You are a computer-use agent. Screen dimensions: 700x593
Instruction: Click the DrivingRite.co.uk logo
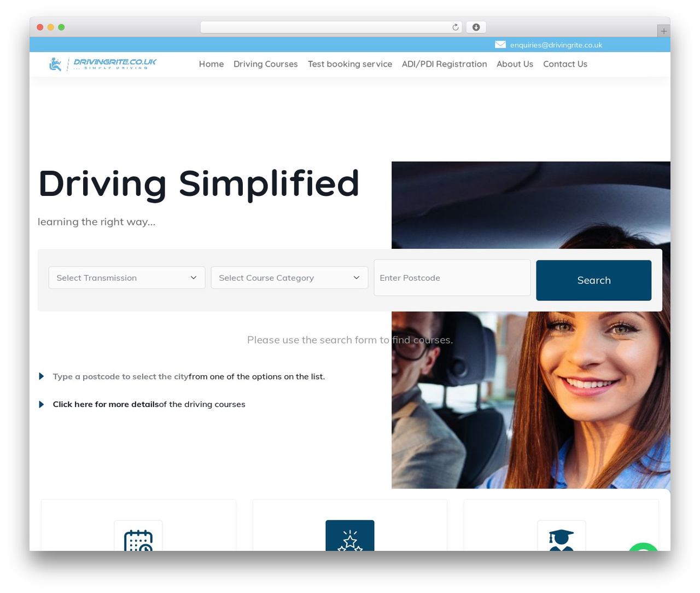tap(103, 64)
